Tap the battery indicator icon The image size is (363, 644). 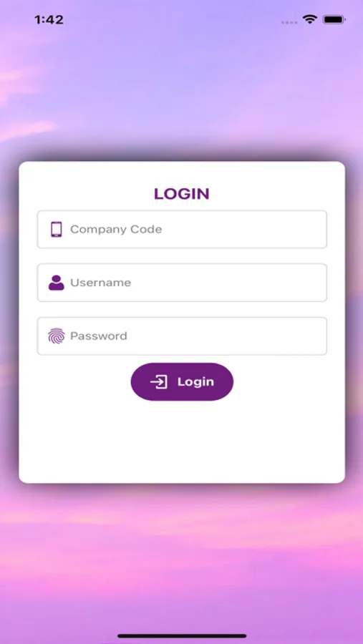334,19
